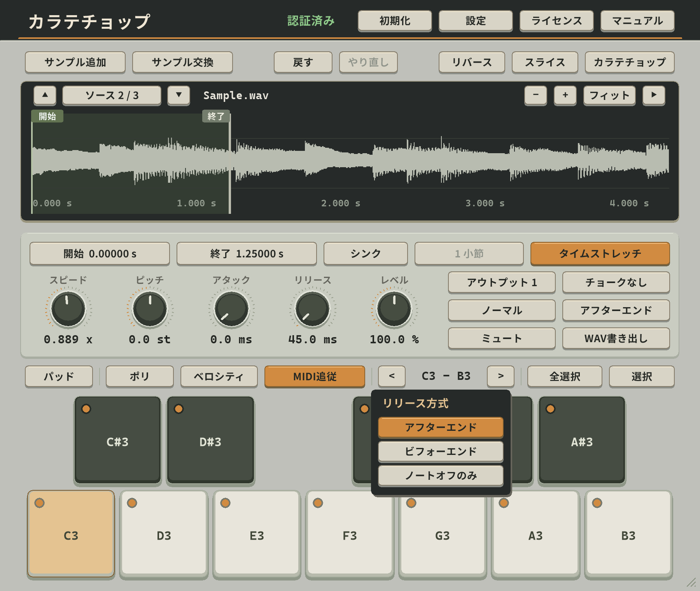Click the レベル knob
Screen dimensions: 700x591
[x=394, y=309]
